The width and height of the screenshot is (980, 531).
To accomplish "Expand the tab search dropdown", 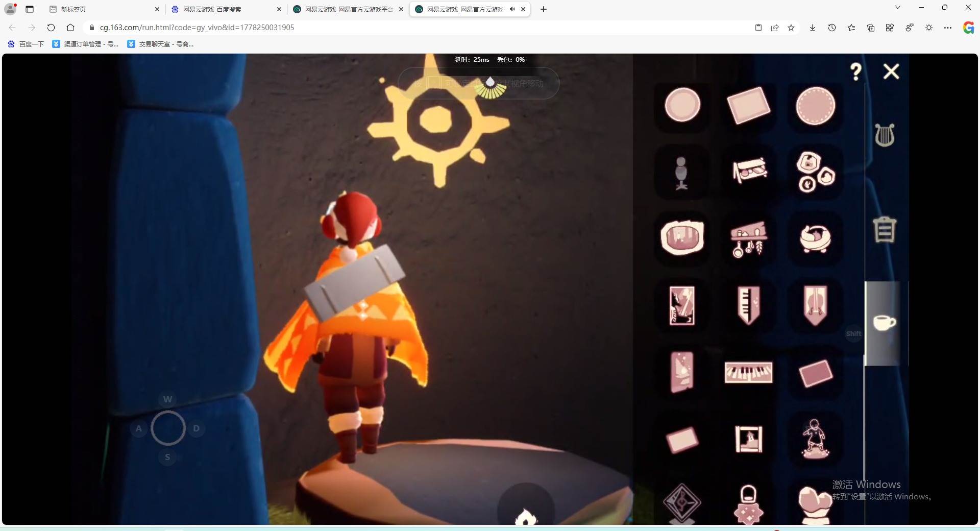I will tap(898, 7).
